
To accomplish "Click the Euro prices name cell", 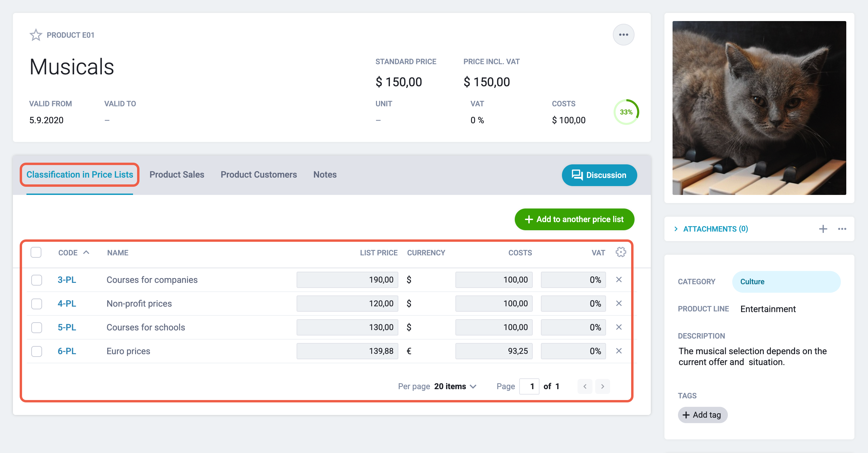I will point(128,351).
